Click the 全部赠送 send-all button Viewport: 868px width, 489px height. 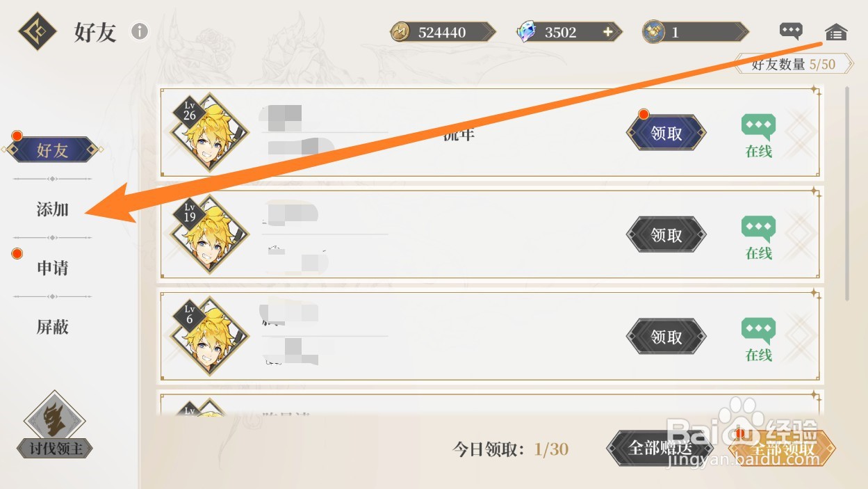pyautogui.click(x=654, y=448)
